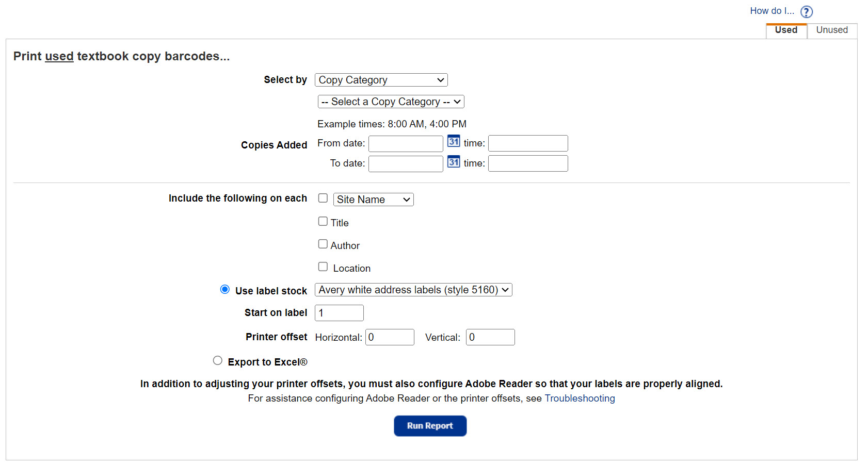Enable the Location checkbox
The width and height of the screenshot is (868, 465).
[323, 267]
